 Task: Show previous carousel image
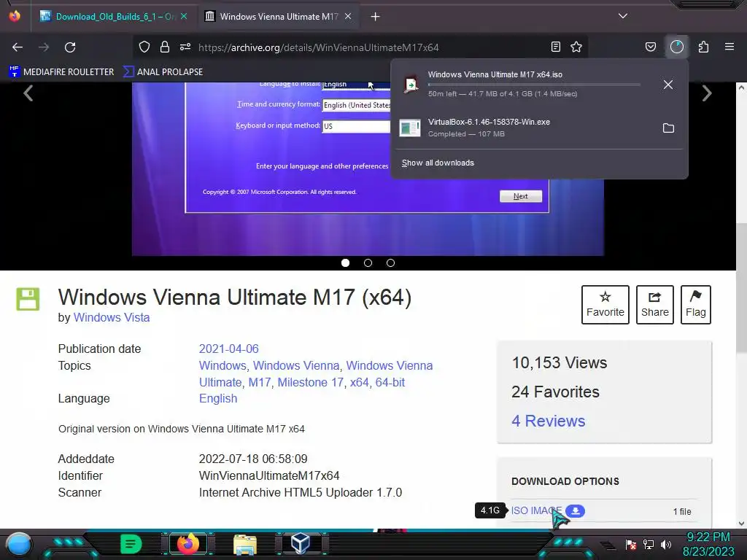click(x=28, y=93)
